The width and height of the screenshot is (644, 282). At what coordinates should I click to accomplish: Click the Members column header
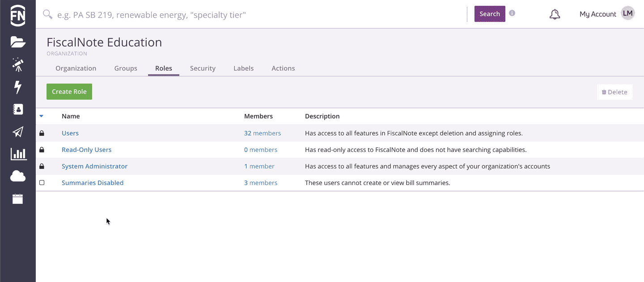coord(258,116)
